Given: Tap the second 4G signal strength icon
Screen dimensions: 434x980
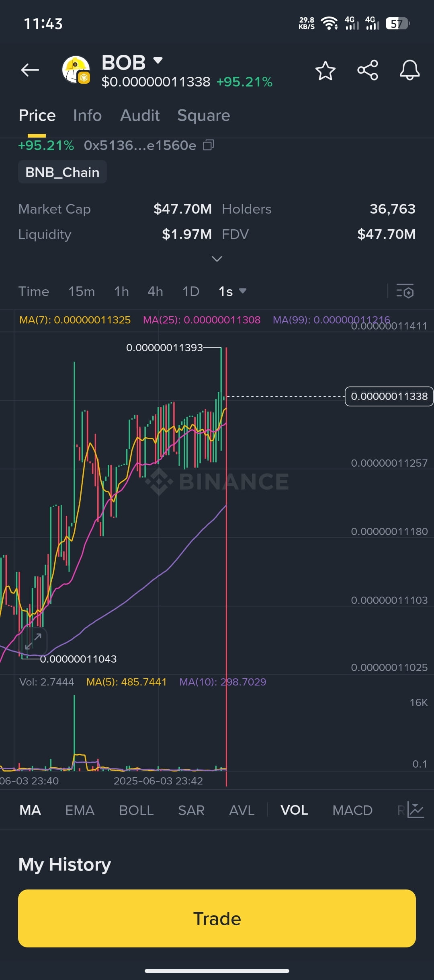Looking at the screenshot, I should [372, 23].
